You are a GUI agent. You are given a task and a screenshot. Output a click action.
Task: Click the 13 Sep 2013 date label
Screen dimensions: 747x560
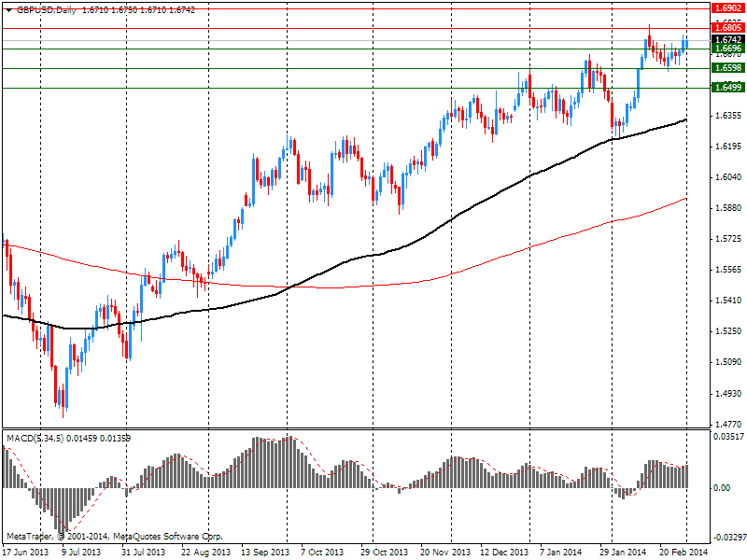coord(263,552)
